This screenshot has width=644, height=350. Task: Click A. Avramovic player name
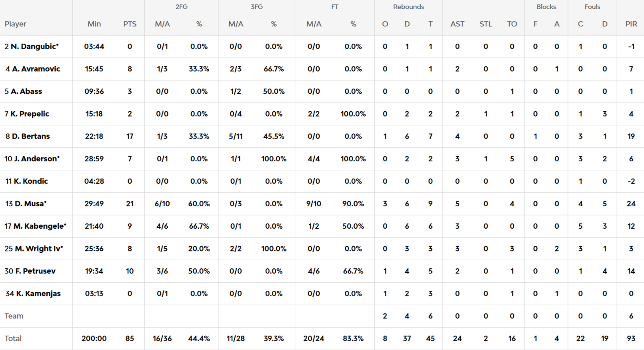point(36,69)
